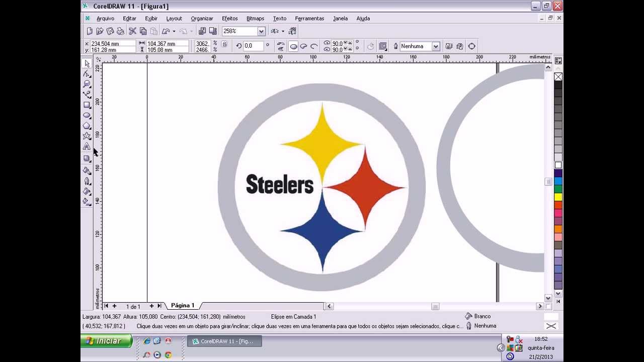Select the Zoom magnifier tool

[87, 84]
